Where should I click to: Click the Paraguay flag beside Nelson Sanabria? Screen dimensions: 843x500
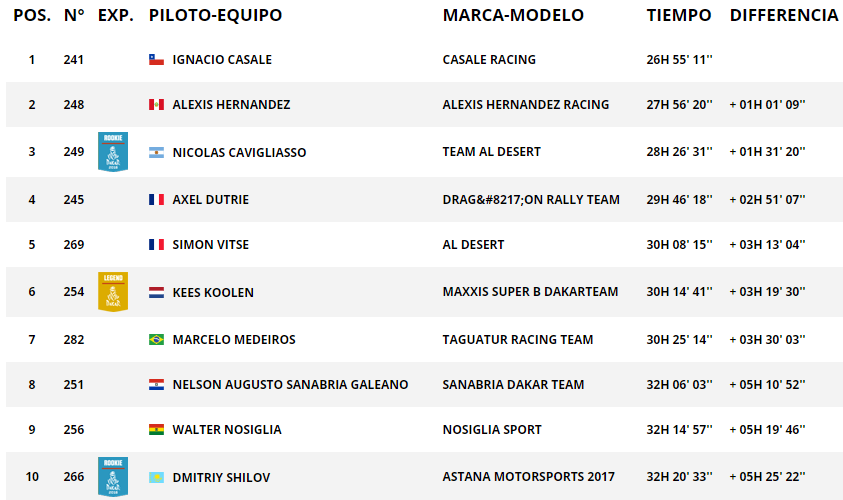(x=156, y=385)
